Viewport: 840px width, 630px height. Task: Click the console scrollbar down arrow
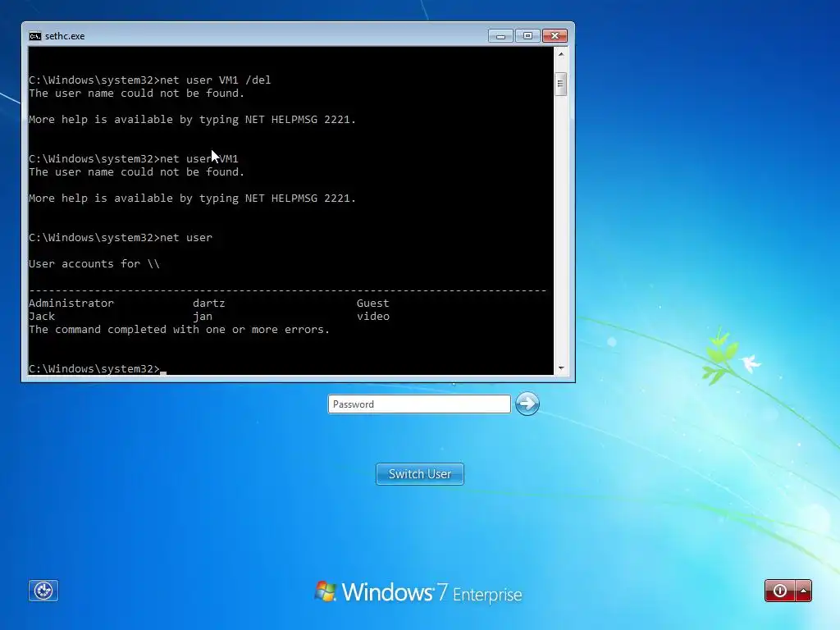pyautogui.click(x=561, y=368)
